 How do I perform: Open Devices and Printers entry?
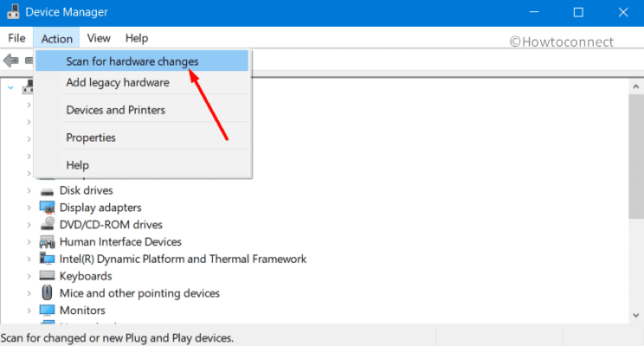[142, 110]
